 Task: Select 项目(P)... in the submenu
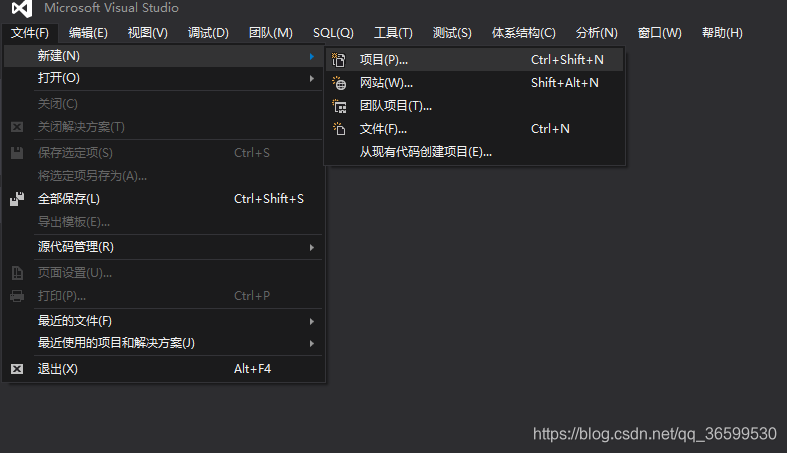click(475, 60)
